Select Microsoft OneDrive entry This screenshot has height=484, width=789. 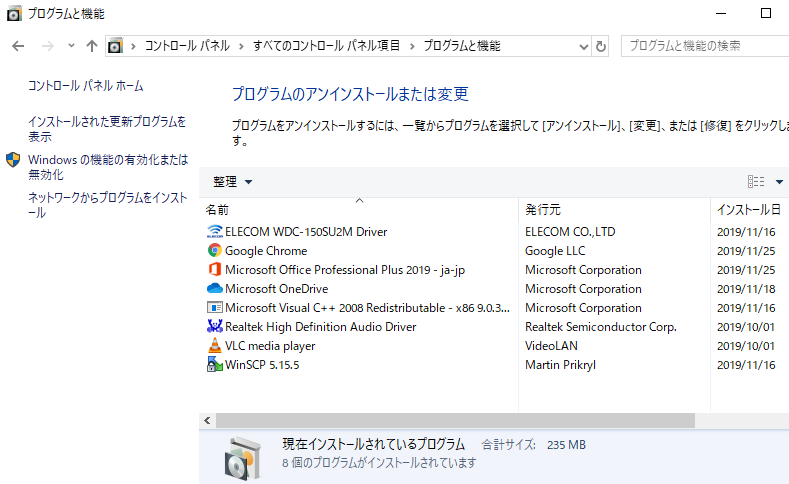[276, 289]
